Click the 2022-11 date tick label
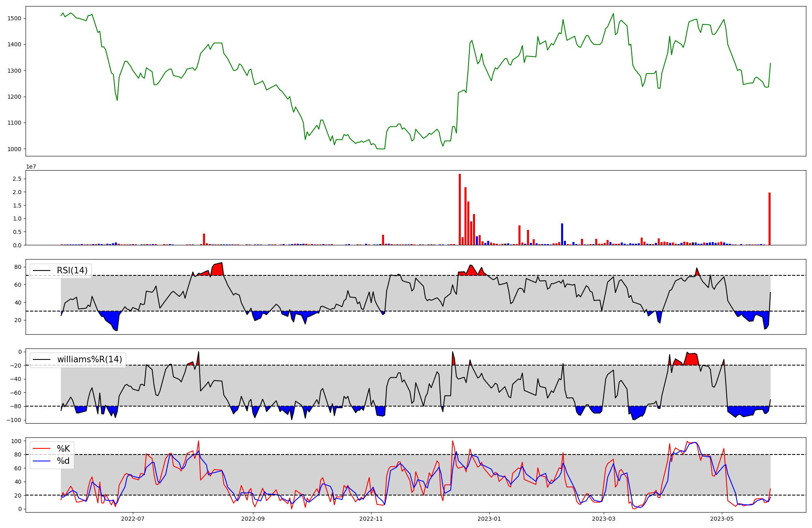The image size is (812, 528). coord(371,519)
